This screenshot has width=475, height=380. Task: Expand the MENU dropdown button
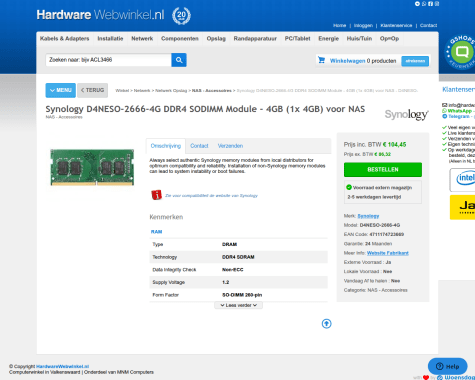pyautogui.click(x=61, y=90)
